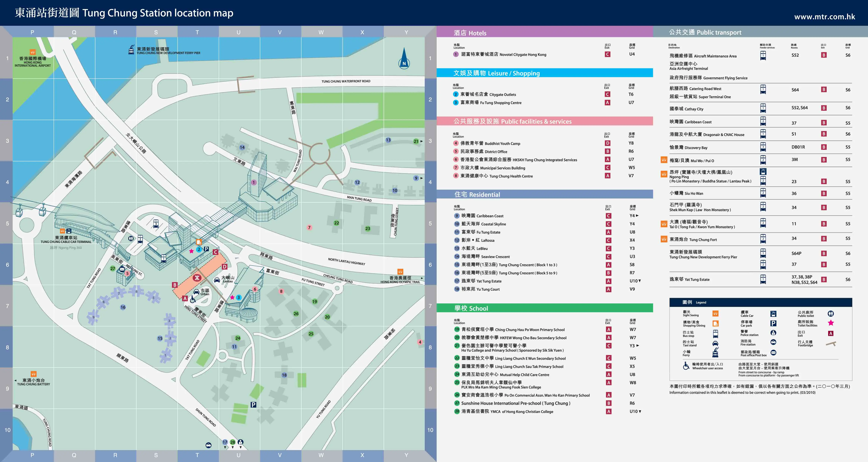The height and width of the screenshot is (462, 868).
Task: Click the Public toilet icon in the legend
Action: click(831, 314)
